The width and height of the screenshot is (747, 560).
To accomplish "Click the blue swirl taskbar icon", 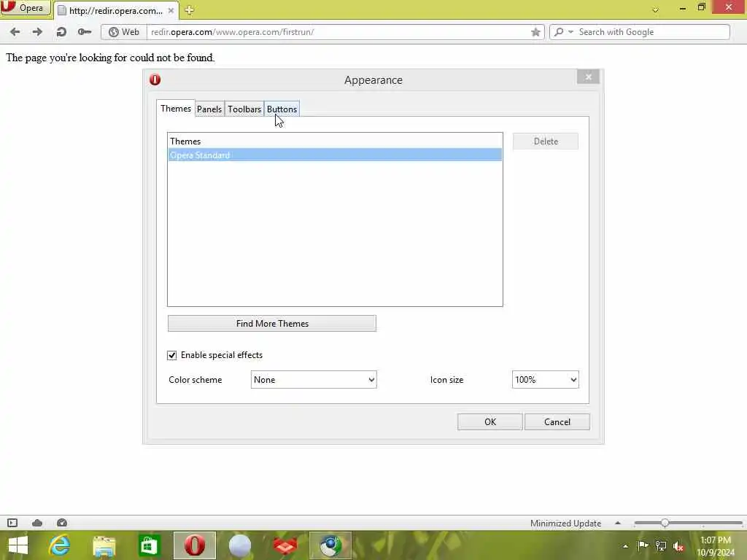I will (x=330, y=545).
